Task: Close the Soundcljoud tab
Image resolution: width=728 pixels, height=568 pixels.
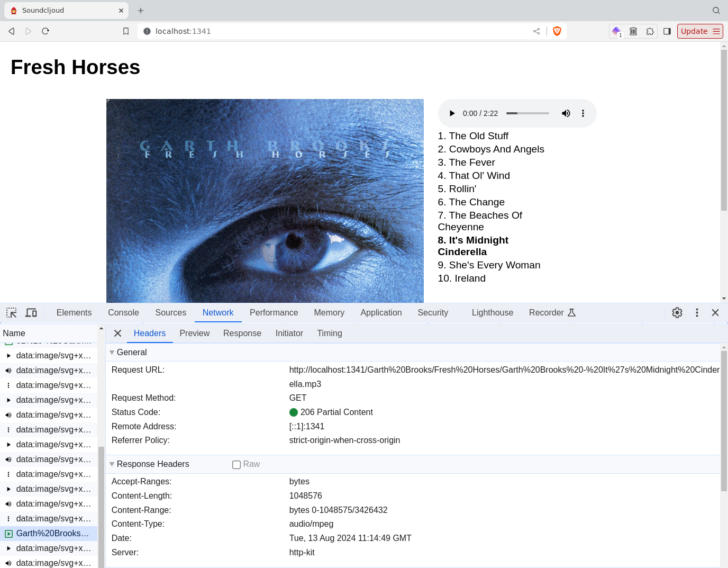Action: [121, 11]
